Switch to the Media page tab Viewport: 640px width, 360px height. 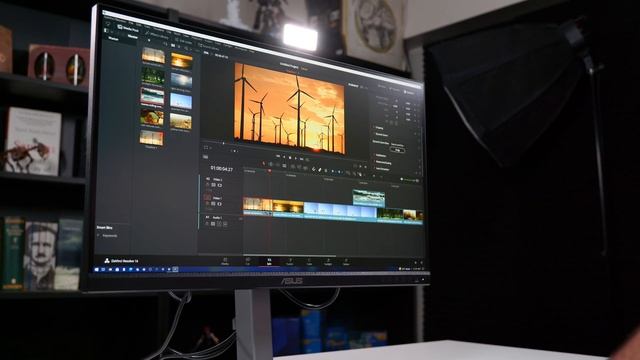pos(225,261)
